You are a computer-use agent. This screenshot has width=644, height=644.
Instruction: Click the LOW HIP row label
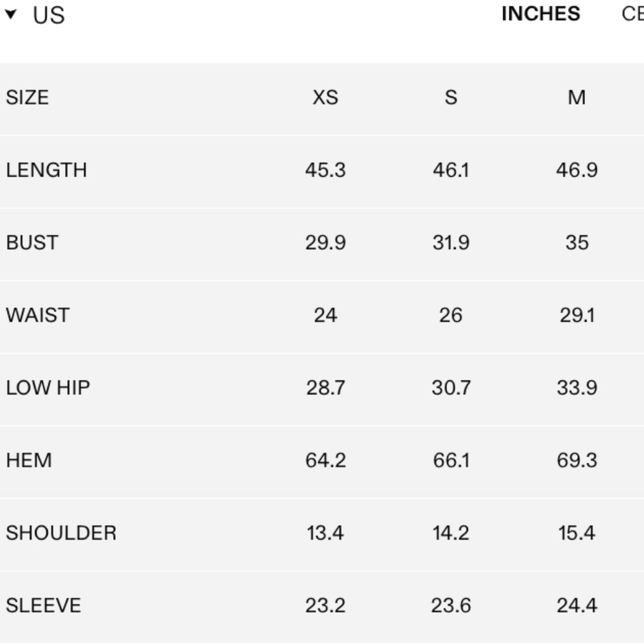tap(48, 388)
